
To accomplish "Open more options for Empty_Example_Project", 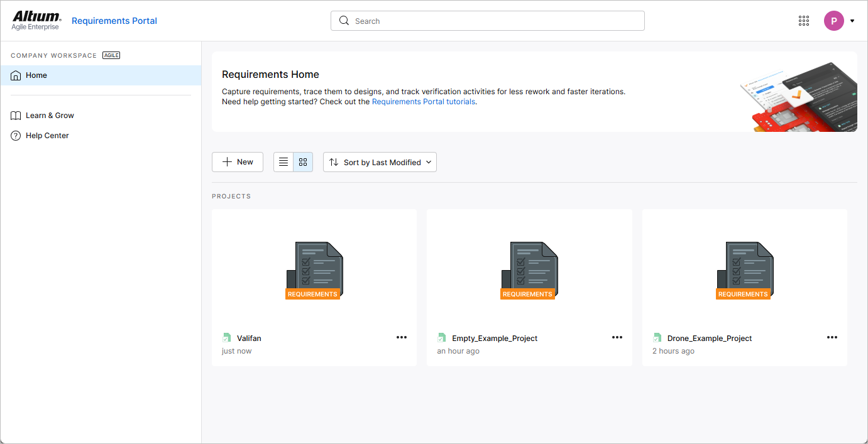I will (617, 338).
